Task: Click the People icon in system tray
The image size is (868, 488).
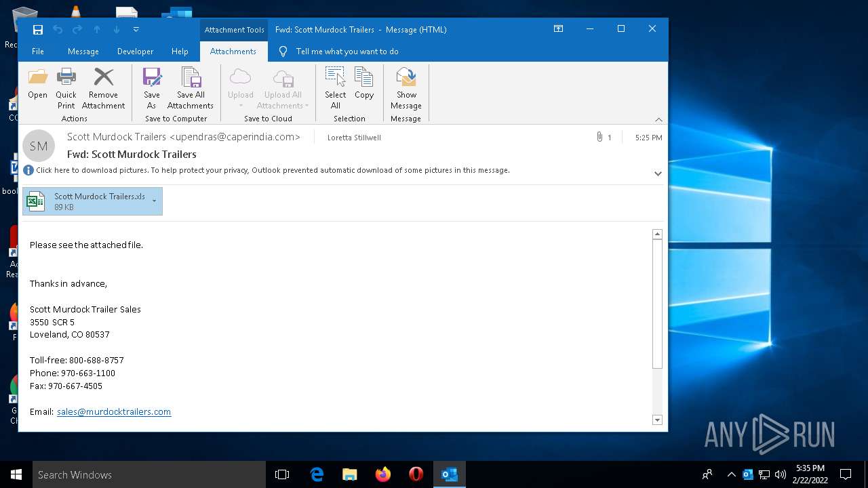Action: [707, 474]
